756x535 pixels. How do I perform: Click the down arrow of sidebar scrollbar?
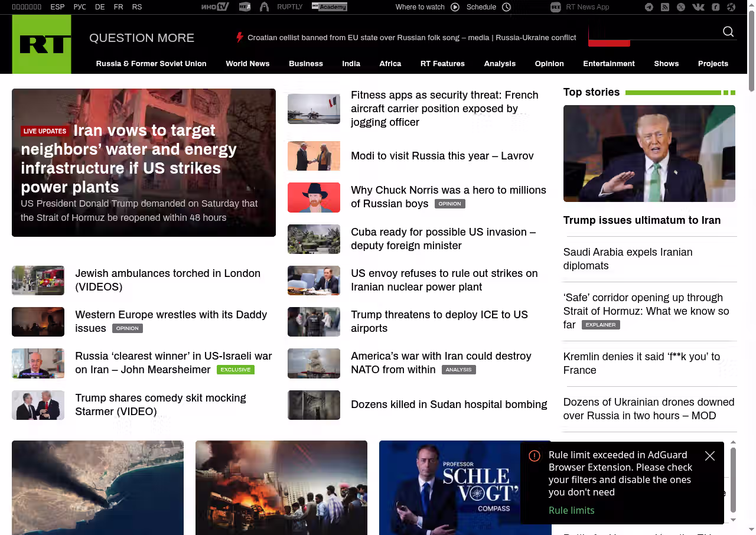tap(734, 520)
